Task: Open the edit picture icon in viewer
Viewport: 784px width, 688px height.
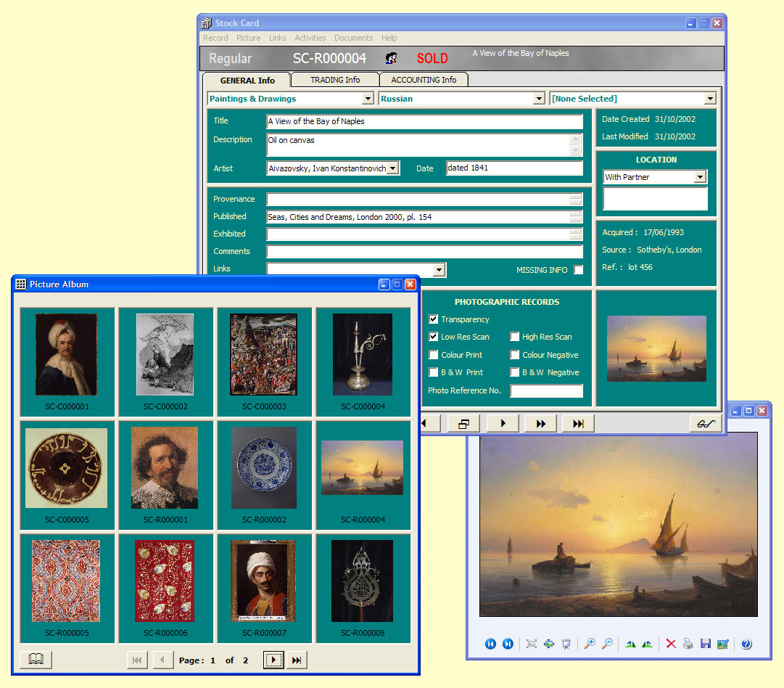Action: point(722,644)
